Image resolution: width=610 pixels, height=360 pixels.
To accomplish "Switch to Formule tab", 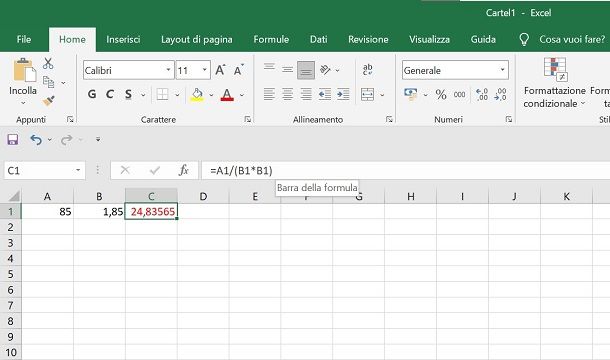I will pyautogui.click(x=271, y=39).
